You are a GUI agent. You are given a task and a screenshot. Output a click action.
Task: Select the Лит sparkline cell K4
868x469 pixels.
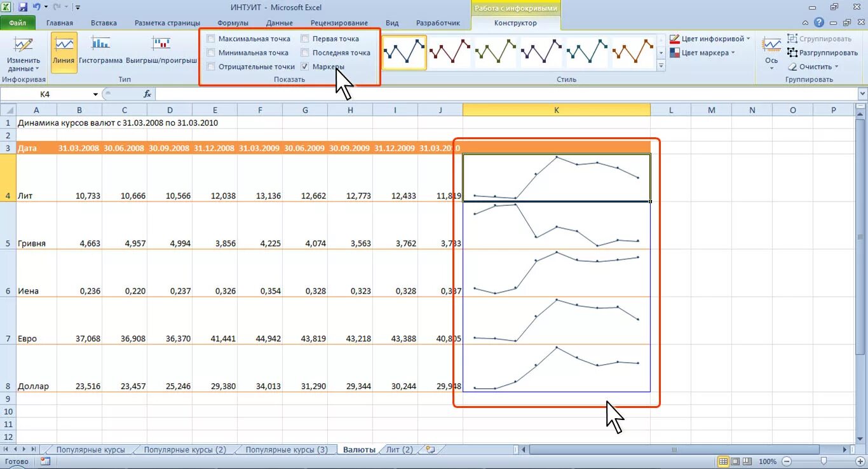tap(557, 178)
